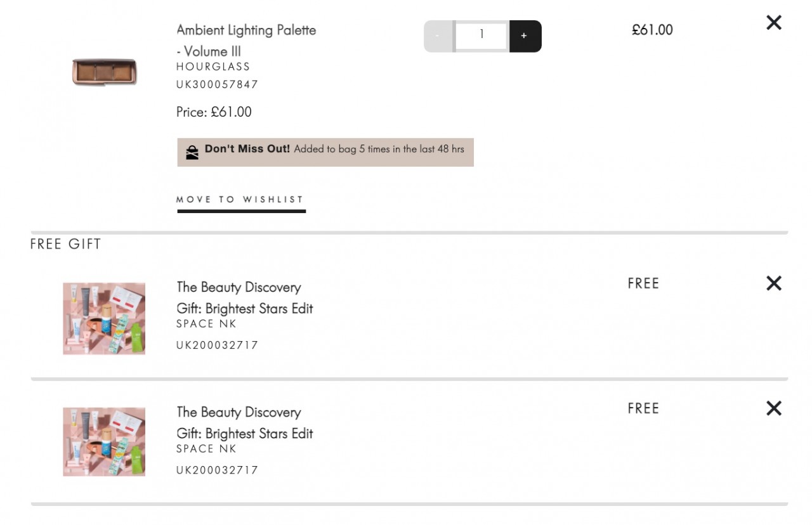Click the FREE GIFT section heading
Image resolution: width=812 pixels, height=525 pixels.
click(x=66, y=244)
